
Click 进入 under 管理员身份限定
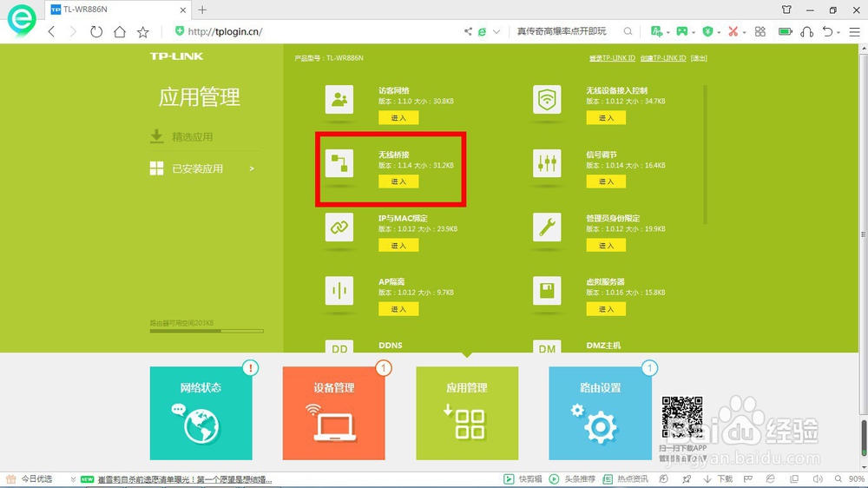pyautogui.click(x=606, y=245)
